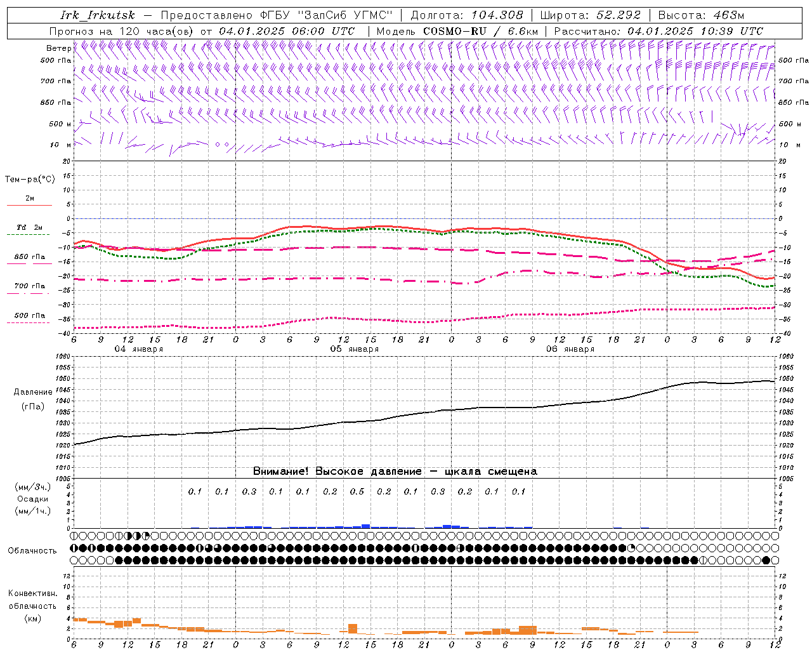The image size is (812, 650).
Task: Click the 0.5 precipitation value
Action: 357,491
